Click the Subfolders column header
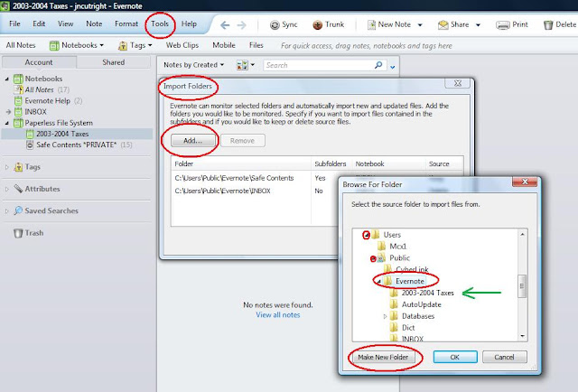 click(x=331, y=163)
